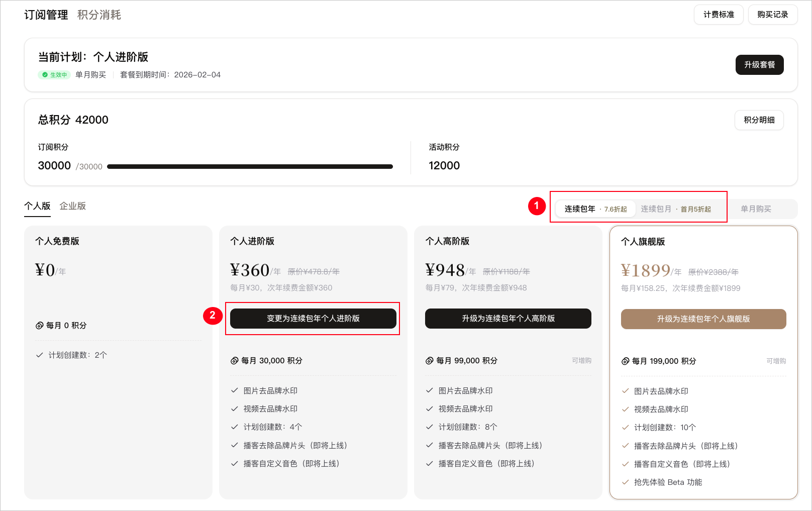
Task: Click the 订阅积分 value 30000
Action: (54, 166)
